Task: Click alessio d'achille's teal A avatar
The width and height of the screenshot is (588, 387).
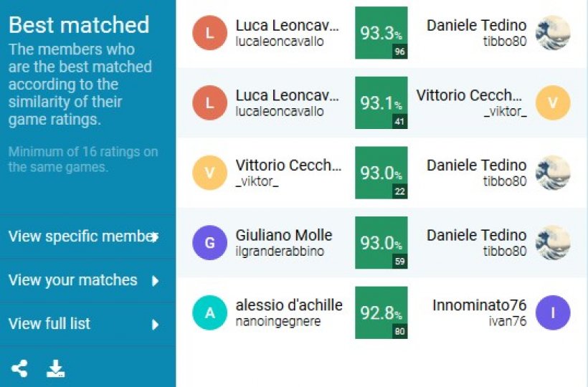Action: coord(209,312)
